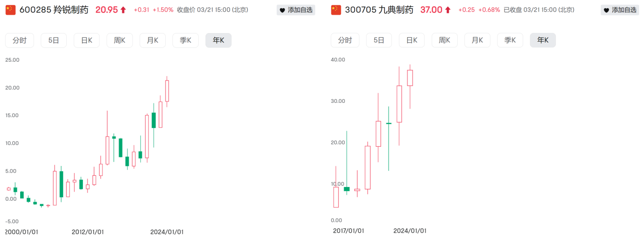Click 10.00 y-axis label on 羚锐制药 chart
The width and height of the screenshot is (644, 246).
point(13,143)
